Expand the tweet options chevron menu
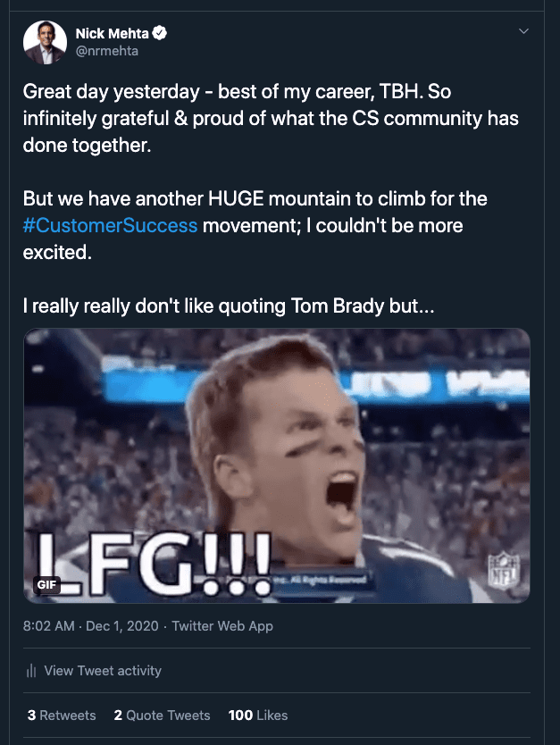The width and height of the screenshot is (560, 745). [524, 31]
